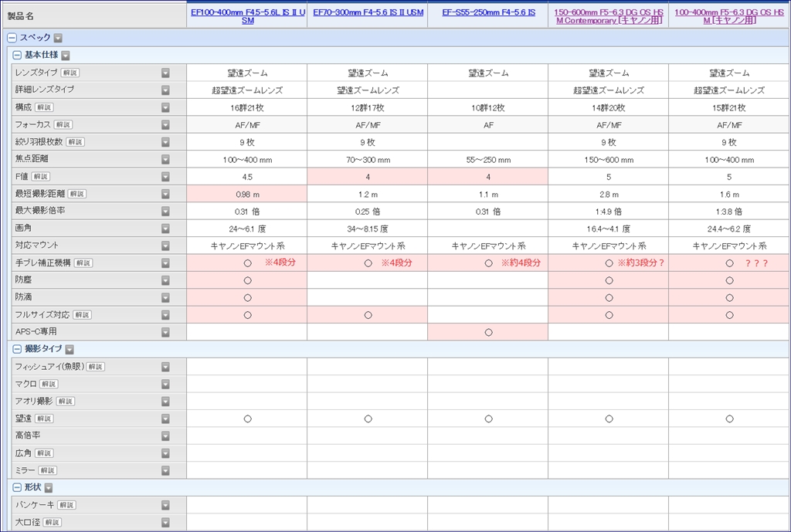
Task: Click the arrow icon in フルサイズ対応 row
Action: tap(165, 315)
